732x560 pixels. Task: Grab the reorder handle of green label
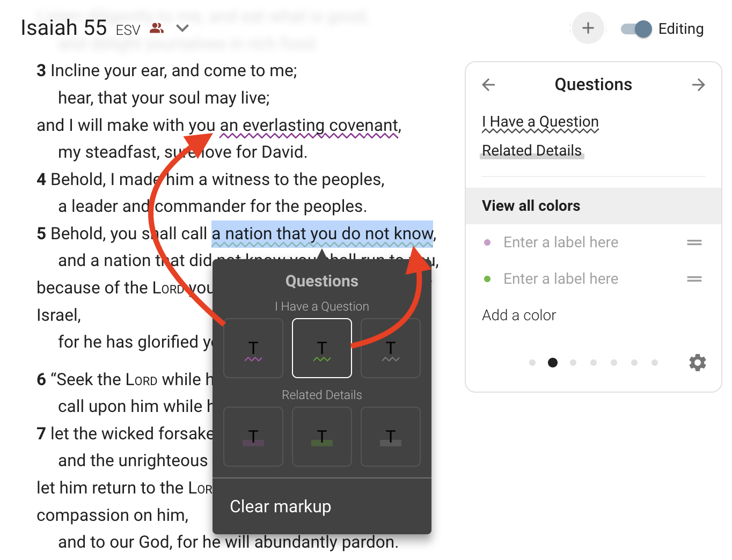694,279
